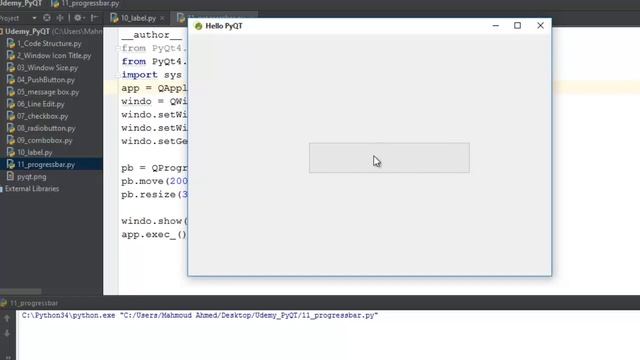The height and width of the screenshot is (360, 640).
Task: Click the Project panel horizontal scrollbar
Action: [x=21, y=291]
